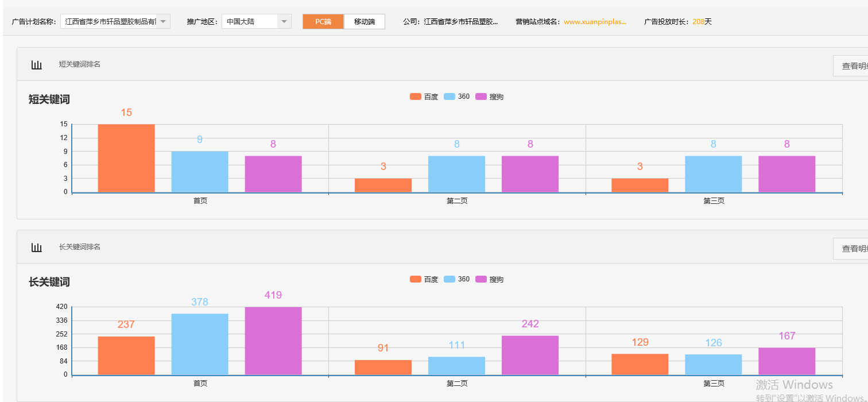Select the PC端 tab
The width and height of the screenshot is (868, 402).
tap(323, 21)
